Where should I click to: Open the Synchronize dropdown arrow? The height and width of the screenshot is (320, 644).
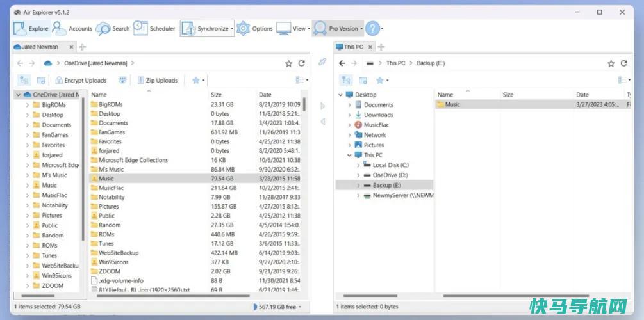[x=232, y=29]
